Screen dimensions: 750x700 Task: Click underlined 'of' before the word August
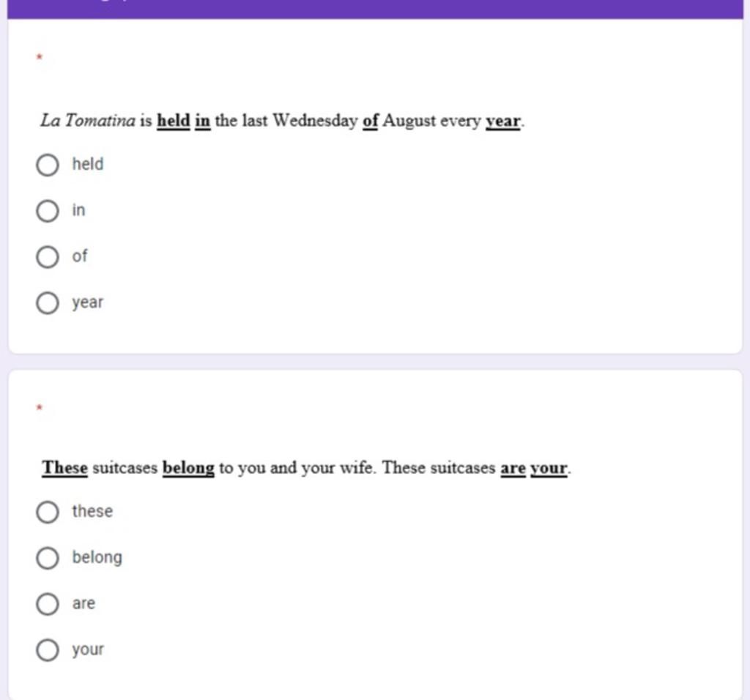click(x=371, y=120)
